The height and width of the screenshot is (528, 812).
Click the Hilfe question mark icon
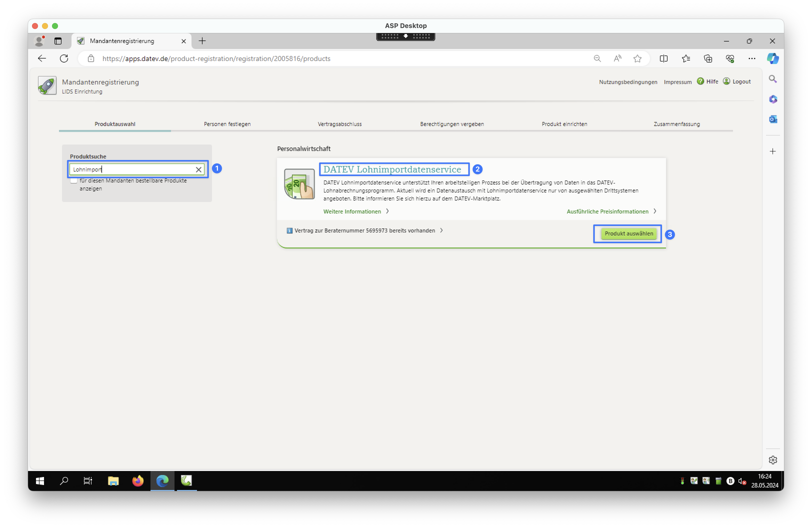click(700, 81)
